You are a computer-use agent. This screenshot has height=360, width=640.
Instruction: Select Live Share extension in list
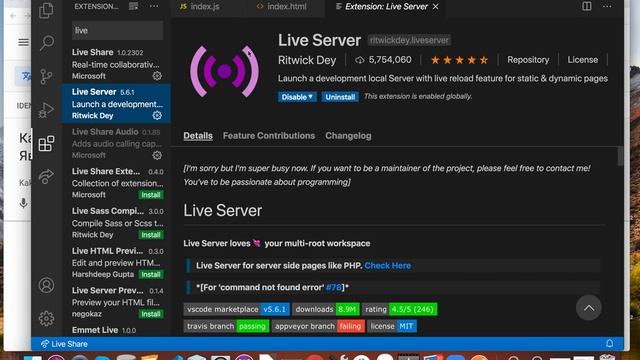[116, 64]
